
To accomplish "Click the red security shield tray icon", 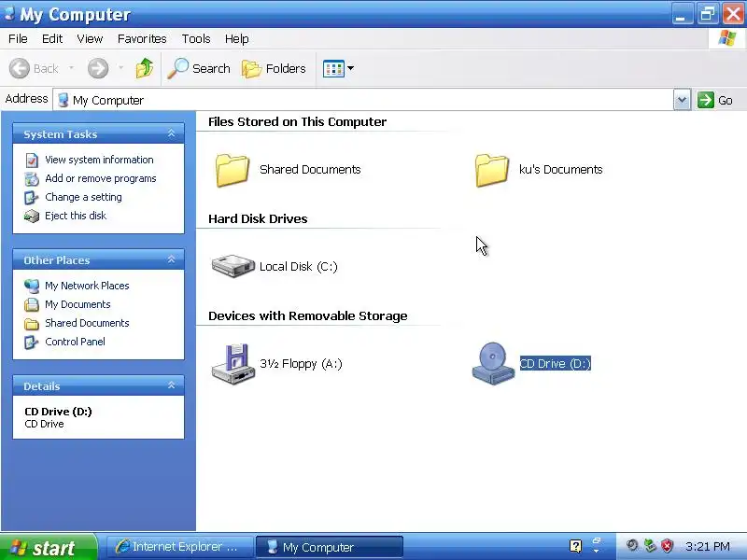I will [x=667, y=546].
